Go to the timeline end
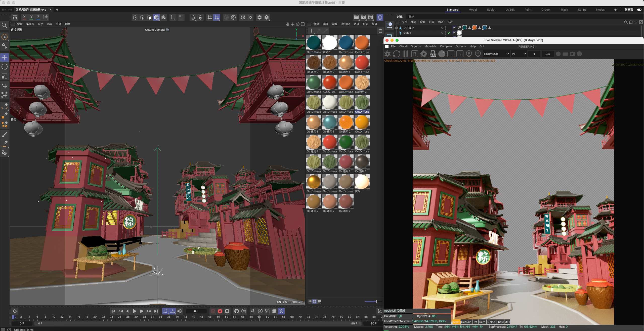 (x=156, y=311)
